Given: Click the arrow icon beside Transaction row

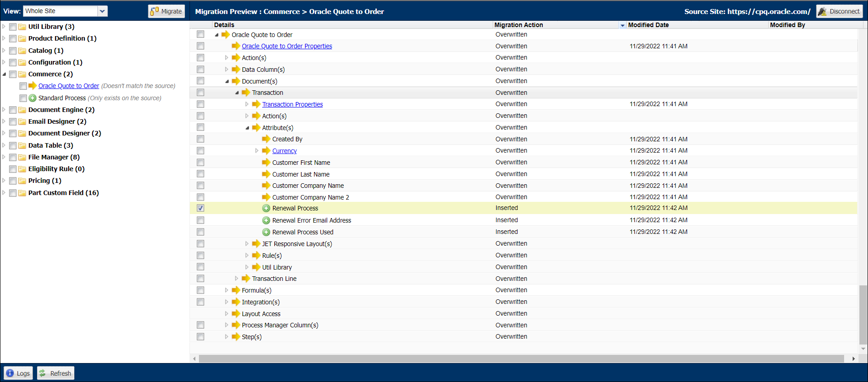Looking at the screenshot, I should (246, 93).
